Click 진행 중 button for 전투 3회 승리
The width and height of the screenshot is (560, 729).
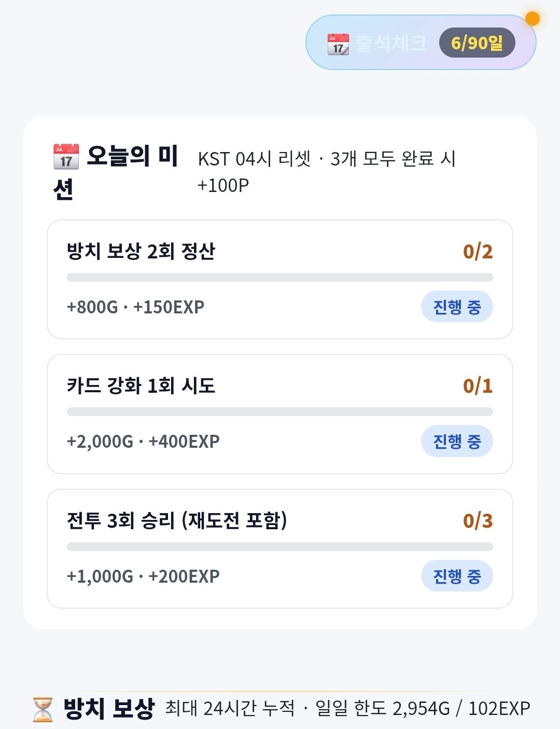click(457, 576)
